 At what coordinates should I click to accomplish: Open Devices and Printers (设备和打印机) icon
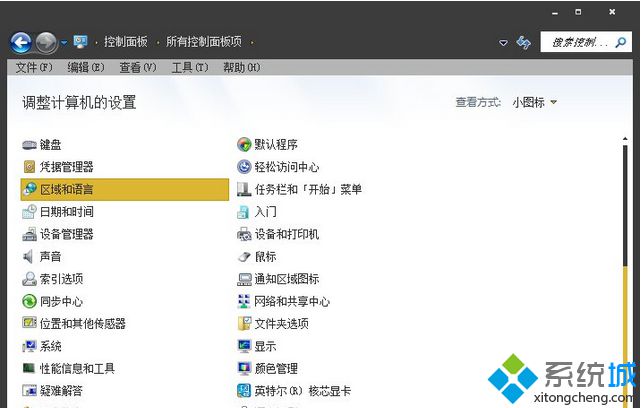pyautogui.click(x=244, y=234)
